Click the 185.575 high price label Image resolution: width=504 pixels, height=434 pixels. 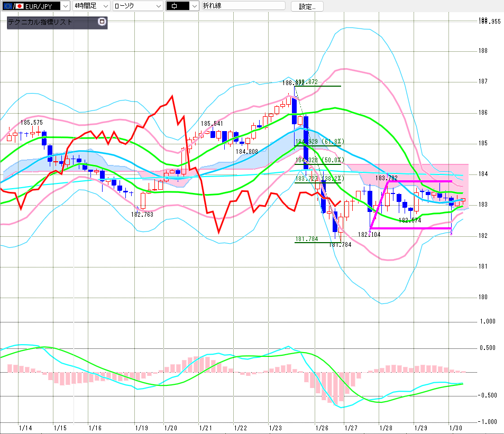32,122
